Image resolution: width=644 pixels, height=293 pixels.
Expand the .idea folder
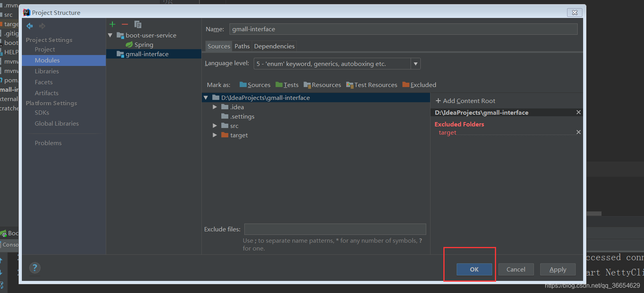coord(215,107)
